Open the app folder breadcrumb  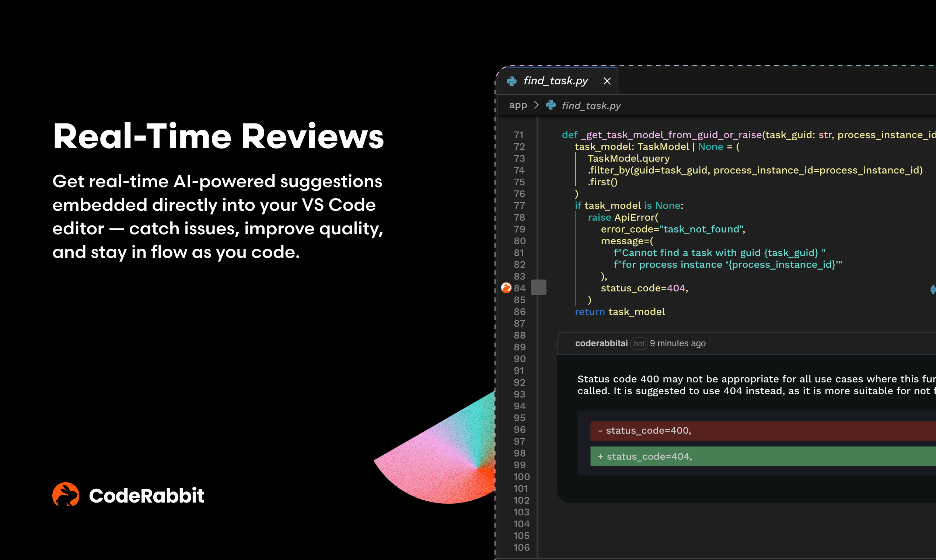pos(518,105)
